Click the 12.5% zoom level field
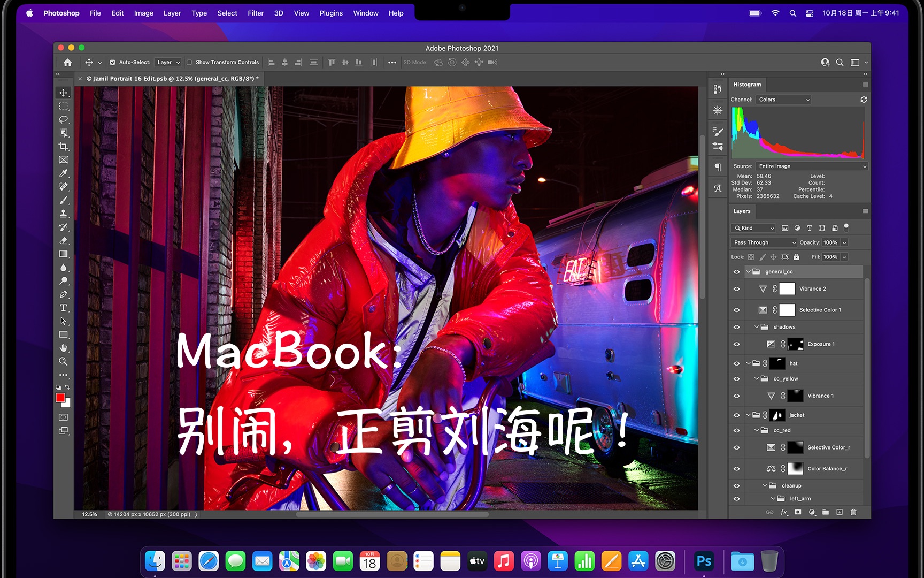This screenshot has height=578, width=924. 89,514
